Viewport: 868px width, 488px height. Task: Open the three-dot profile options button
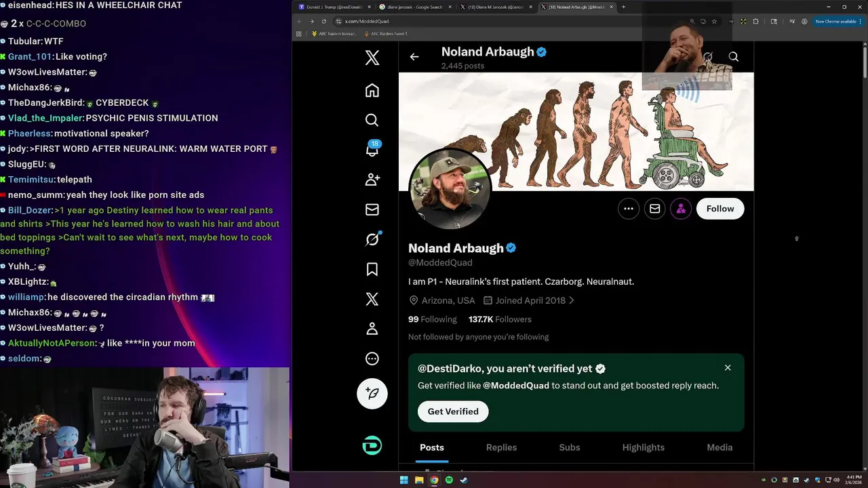coord(629,209)
